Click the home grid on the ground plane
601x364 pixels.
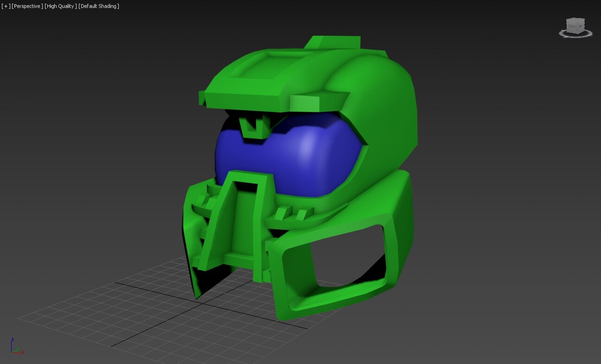point(139,315)
